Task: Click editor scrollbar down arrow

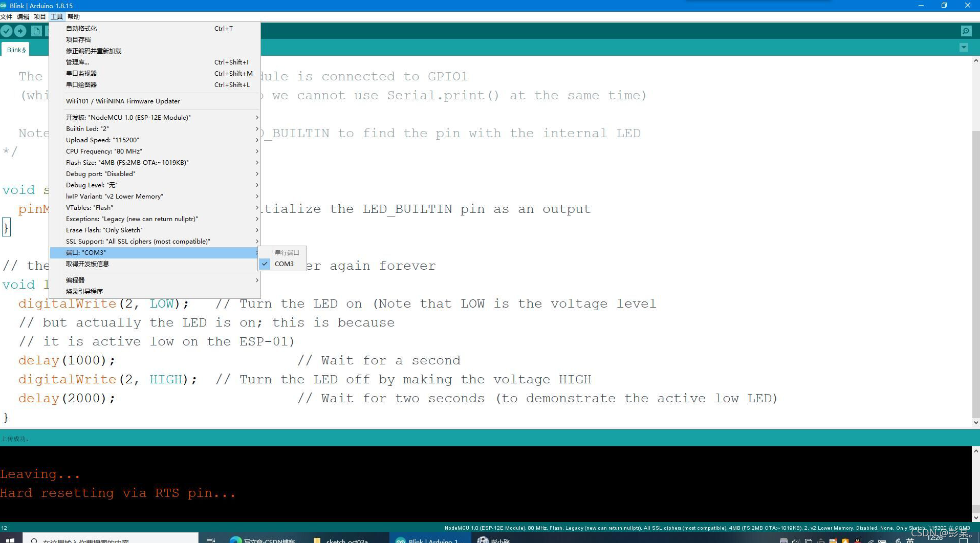Action: [x=975, y=423]
